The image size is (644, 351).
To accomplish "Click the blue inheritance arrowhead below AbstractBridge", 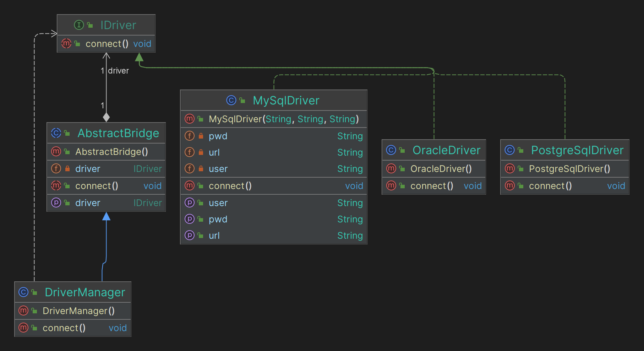I will pos(106,216).
